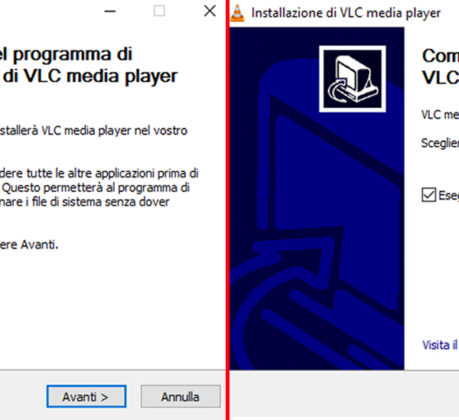Click the 'Sceglier' text in right window
Viewport: 459px width, 420px height.
tap(440, 143)
